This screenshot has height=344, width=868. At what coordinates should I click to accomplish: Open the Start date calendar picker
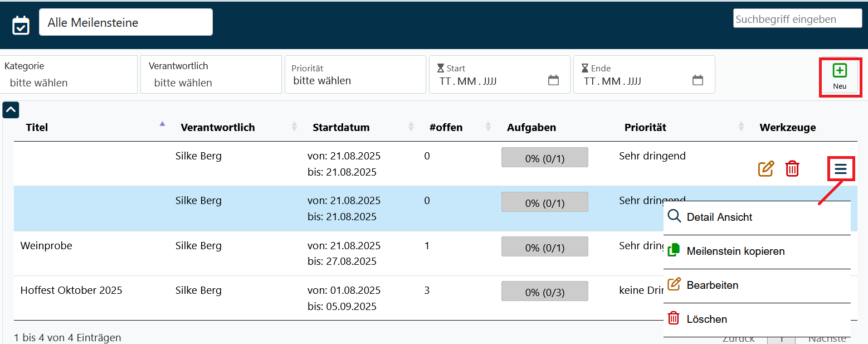click(553, 80)
